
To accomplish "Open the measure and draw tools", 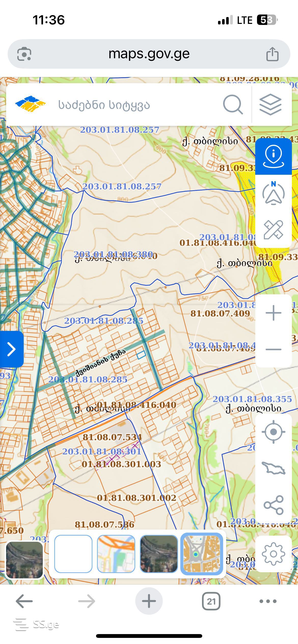I will (x=274, y=230).
